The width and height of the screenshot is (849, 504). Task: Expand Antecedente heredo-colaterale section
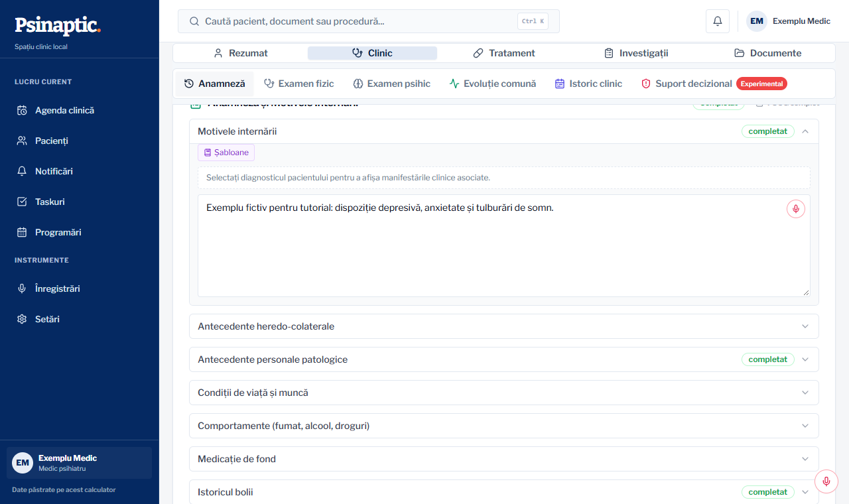pos(504,326)
